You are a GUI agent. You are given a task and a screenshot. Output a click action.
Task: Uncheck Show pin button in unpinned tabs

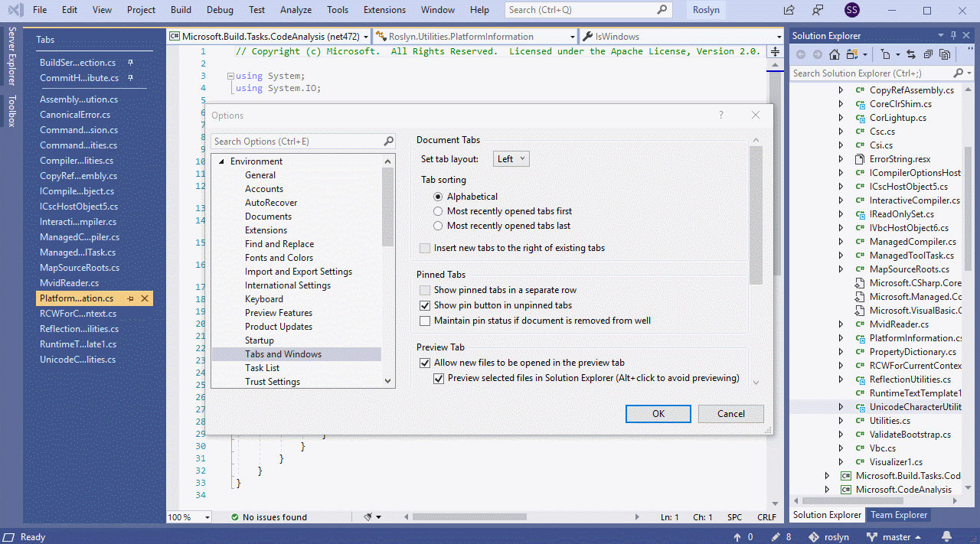[x=425, y=305]
